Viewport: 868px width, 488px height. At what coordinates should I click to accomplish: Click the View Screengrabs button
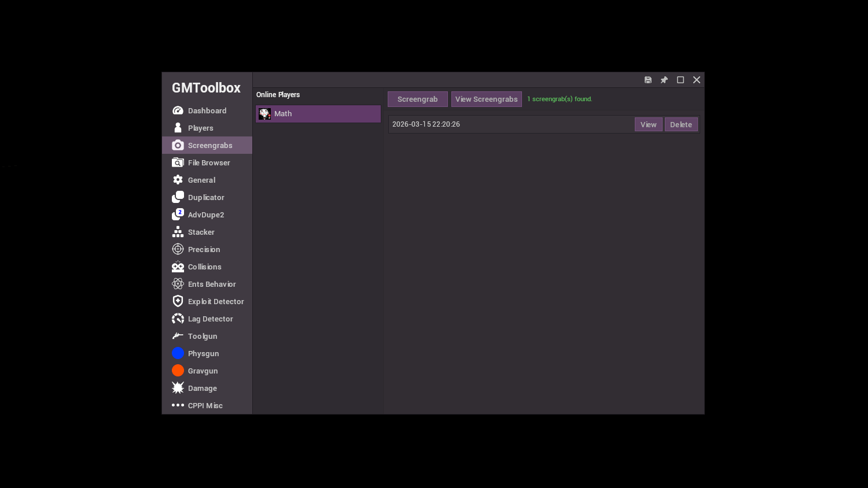(x=486, y=99)
